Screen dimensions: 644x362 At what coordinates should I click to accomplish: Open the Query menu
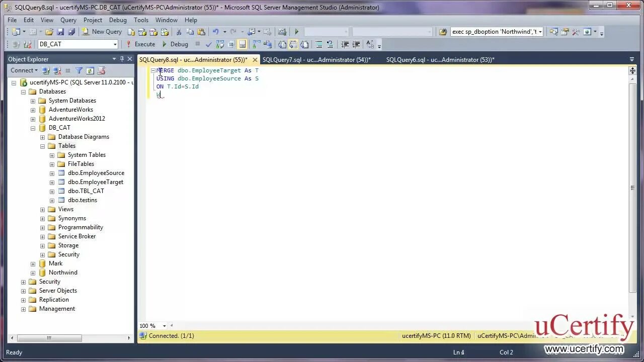point(68,20)
